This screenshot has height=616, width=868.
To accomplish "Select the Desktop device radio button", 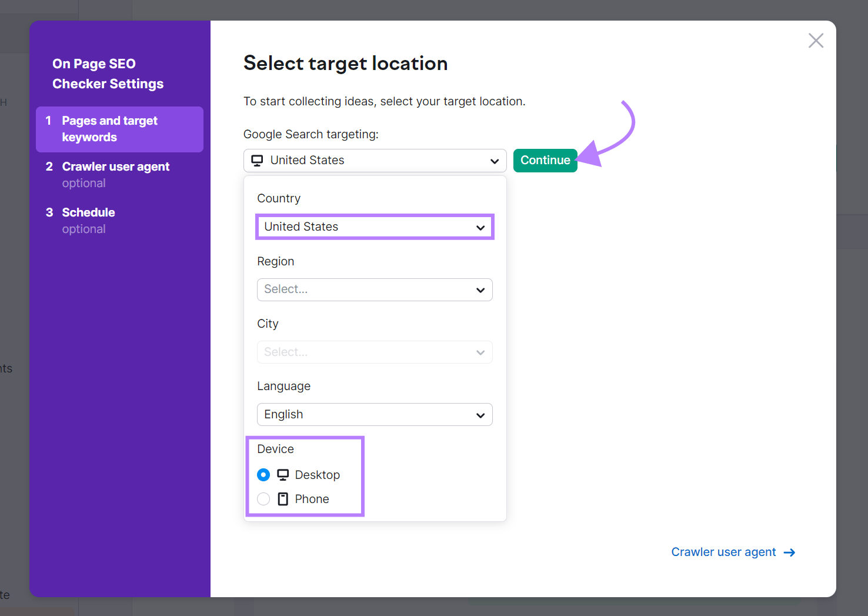I will pyautogui.click(x=263, y=474).
